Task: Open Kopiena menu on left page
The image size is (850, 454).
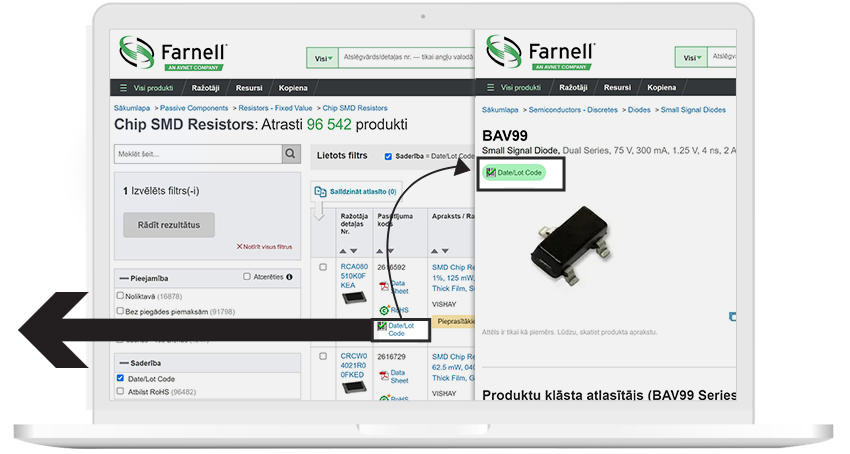Action: pyautogui.click(x=293, y=88)
